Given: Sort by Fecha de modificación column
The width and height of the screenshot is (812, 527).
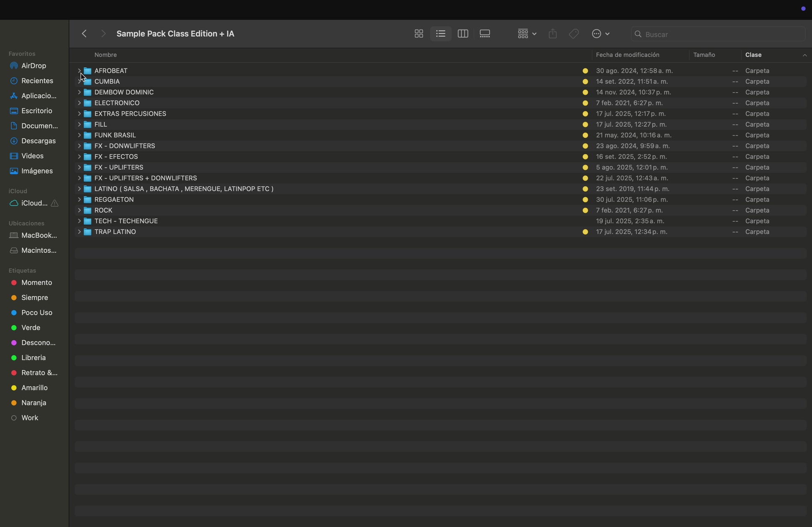Looking at the screenshot, I should [x=627, y=55].
